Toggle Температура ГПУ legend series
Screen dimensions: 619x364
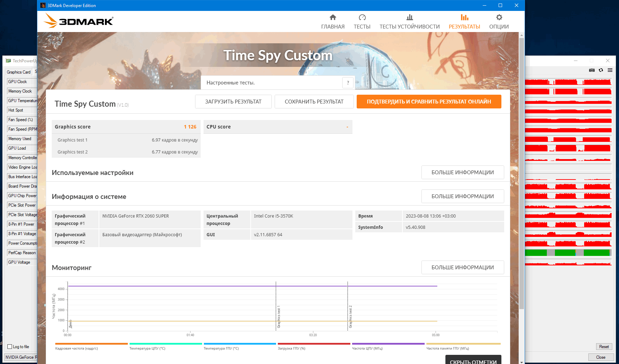(x=240, y=346)
